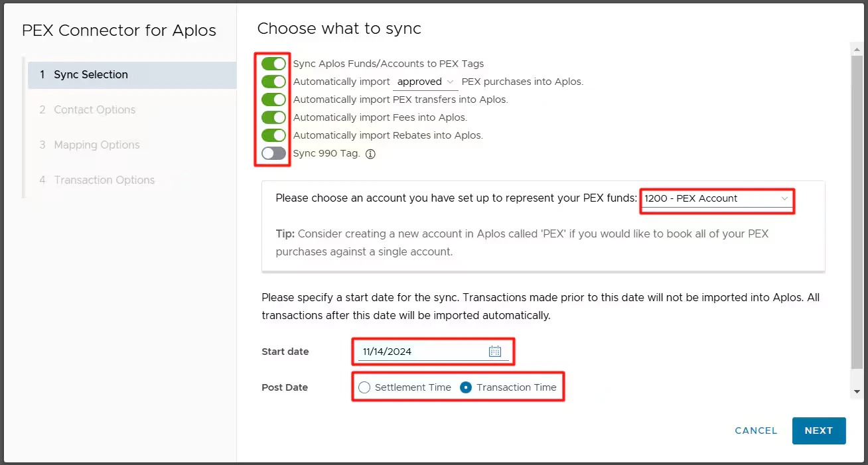Click the 'Tip:' text about creating PEX account
This screenshot has height=465, width=868.
(522, 243)
